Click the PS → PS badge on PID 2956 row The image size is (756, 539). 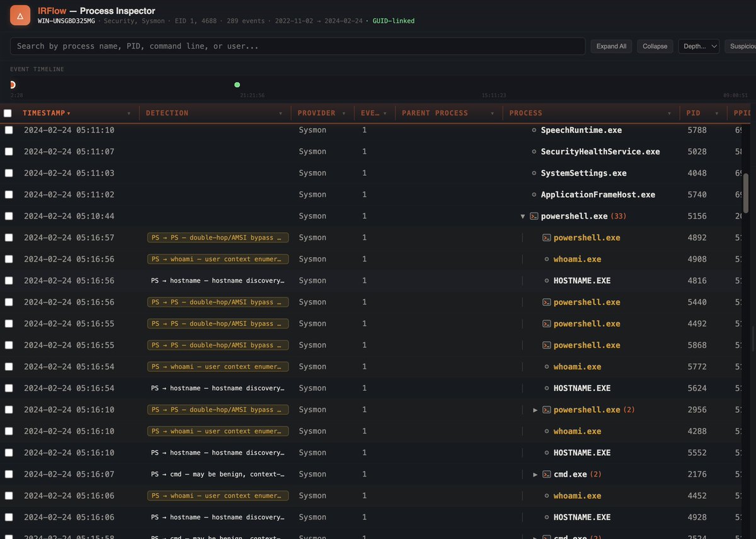pos(218,410)
